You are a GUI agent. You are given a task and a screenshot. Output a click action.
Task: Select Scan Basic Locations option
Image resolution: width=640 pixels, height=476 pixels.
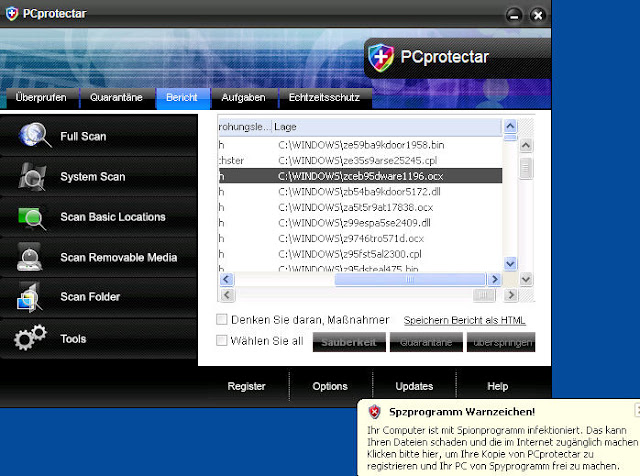[99, 217]
